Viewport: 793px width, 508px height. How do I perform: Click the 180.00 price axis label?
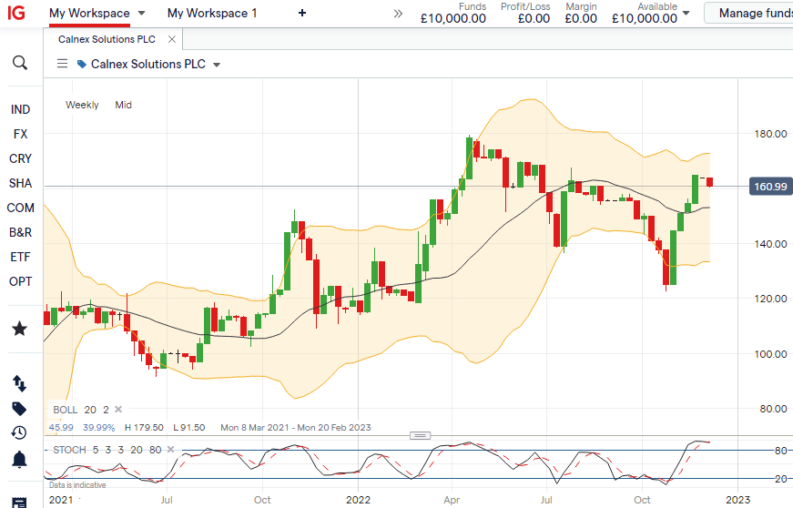pyautogui.click(x=770, y=134)
